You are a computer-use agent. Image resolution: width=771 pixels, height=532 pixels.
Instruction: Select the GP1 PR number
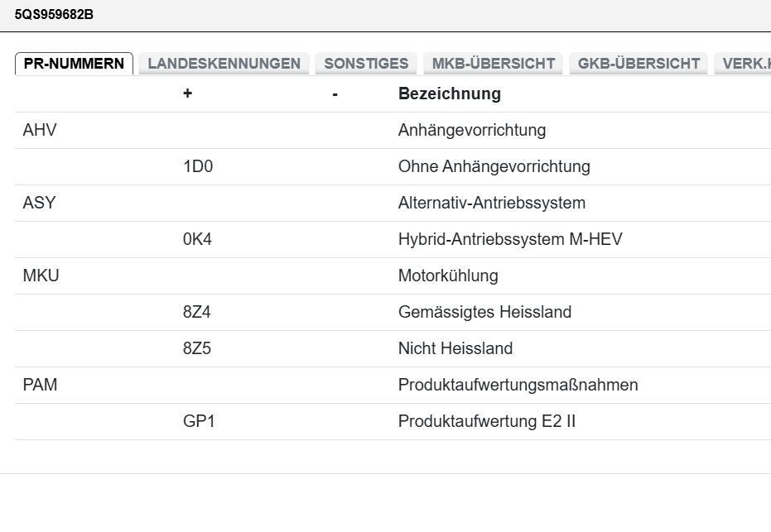click(x=199, y=421)
